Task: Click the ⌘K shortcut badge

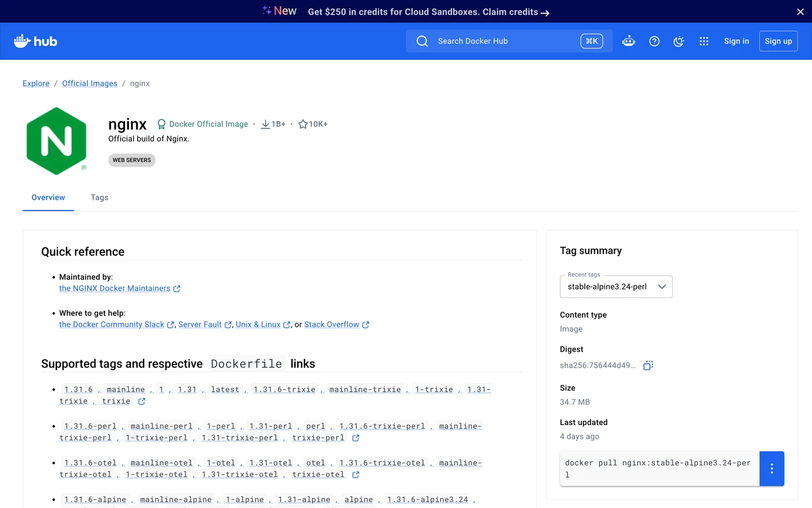Action: (592, 41)
